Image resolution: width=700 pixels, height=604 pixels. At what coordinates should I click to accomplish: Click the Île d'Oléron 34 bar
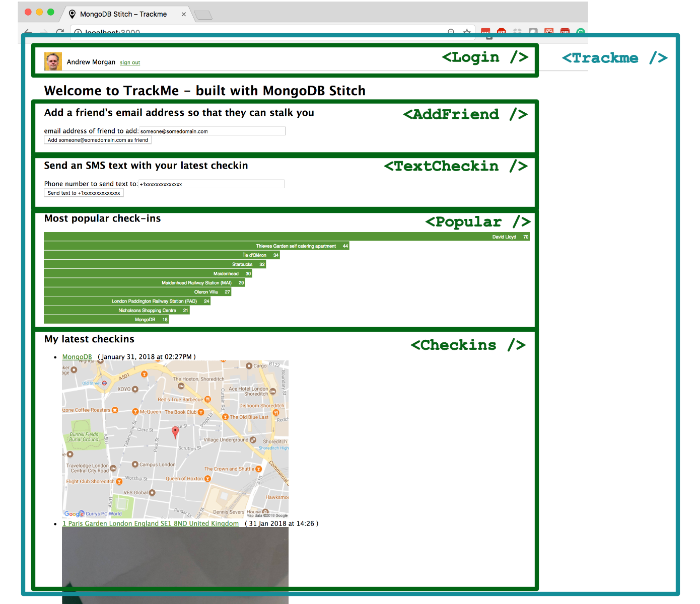(x=162, y=255)
